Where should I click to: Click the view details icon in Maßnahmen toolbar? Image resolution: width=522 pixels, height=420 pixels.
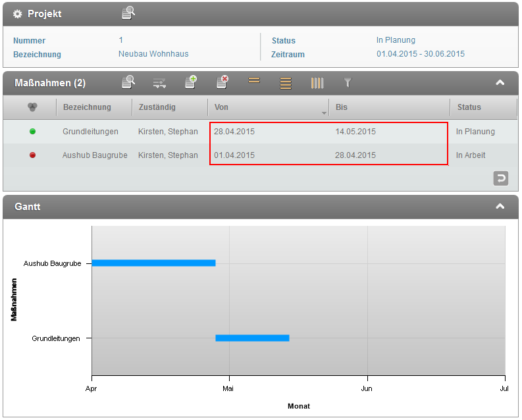128,82
